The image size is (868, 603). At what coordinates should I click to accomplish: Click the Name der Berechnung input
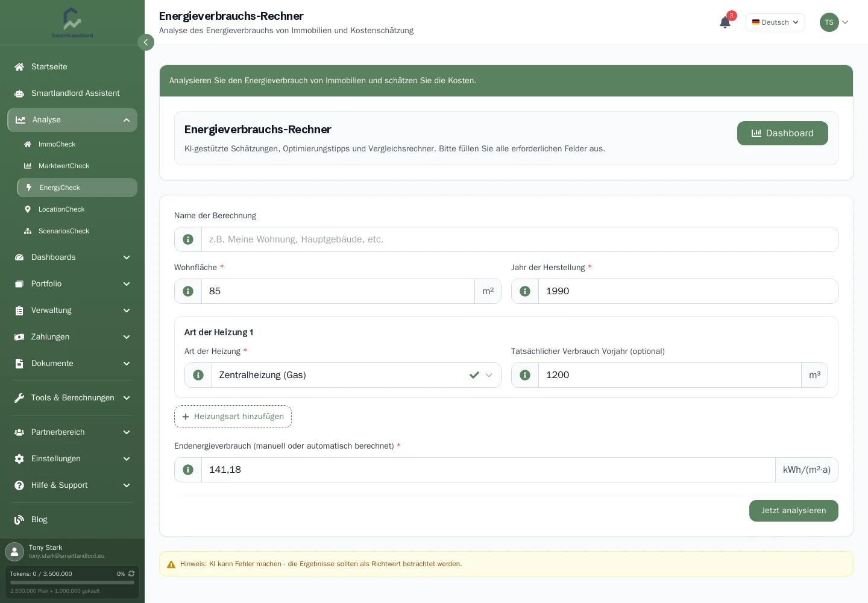tap(520, 239)
